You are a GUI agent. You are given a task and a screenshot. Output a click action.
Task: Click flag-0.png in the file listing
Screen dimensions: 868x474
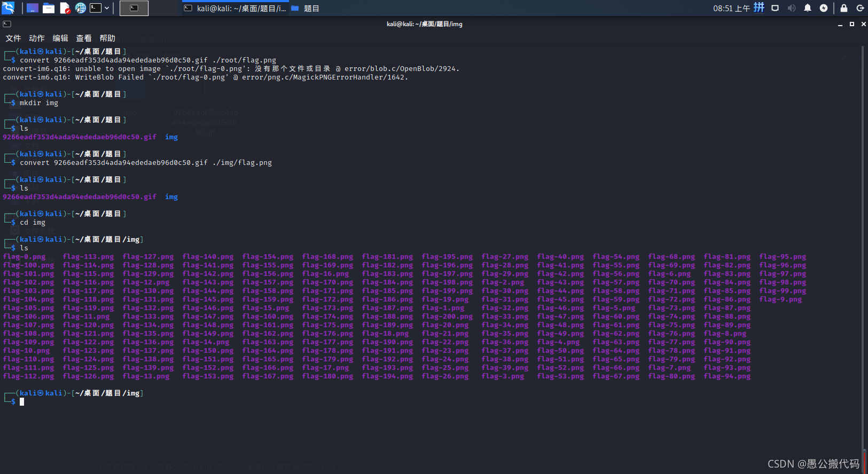click(24, 257)
